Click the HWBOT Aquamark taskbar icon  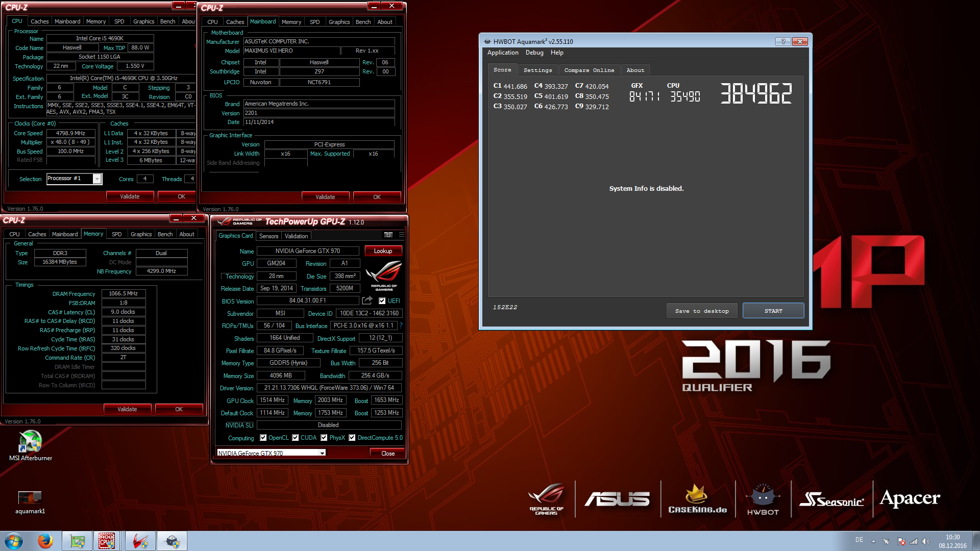(172, 541)
